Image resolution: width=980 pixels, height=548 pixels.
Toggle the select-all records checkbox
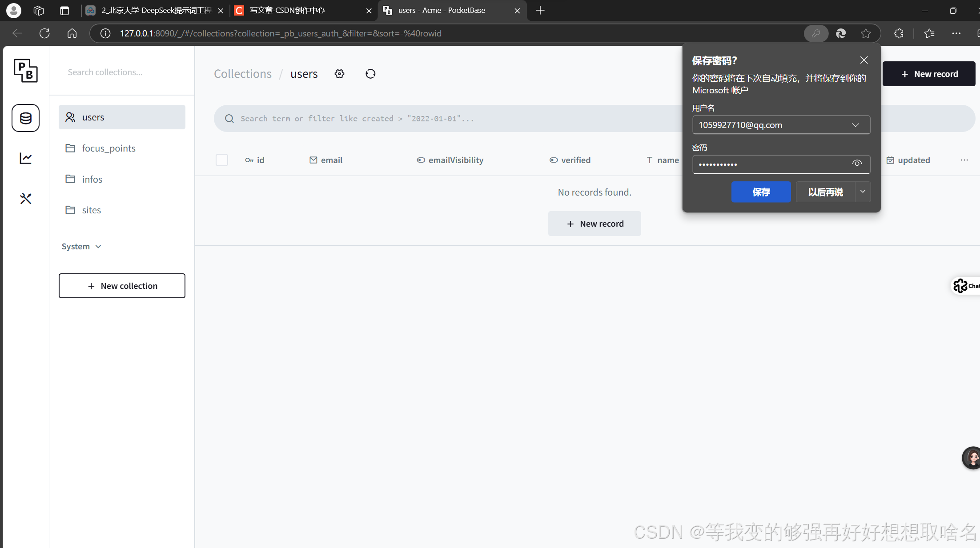coord(222,160)
